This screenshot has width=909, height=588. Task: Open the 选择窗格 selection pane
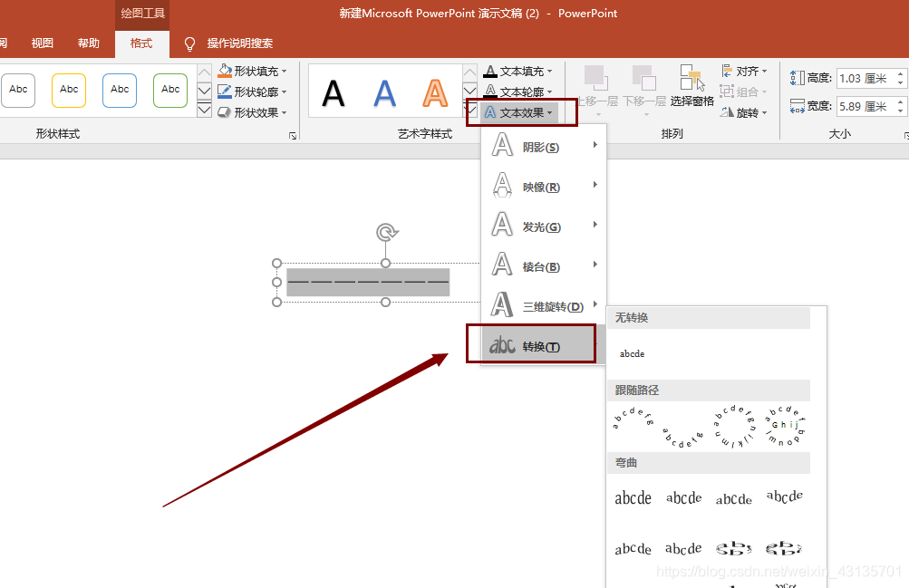pos(692,86)
